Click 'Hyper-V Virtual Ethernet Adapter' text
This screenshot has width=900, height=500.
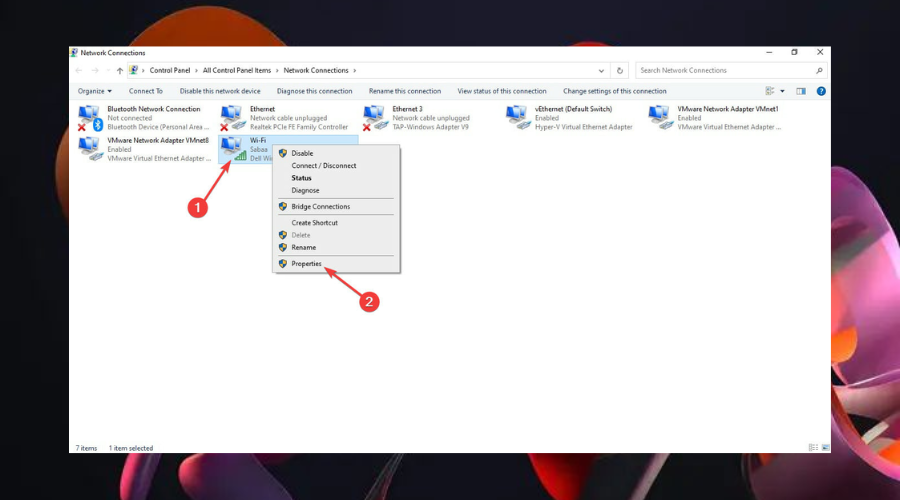[584, 127]
